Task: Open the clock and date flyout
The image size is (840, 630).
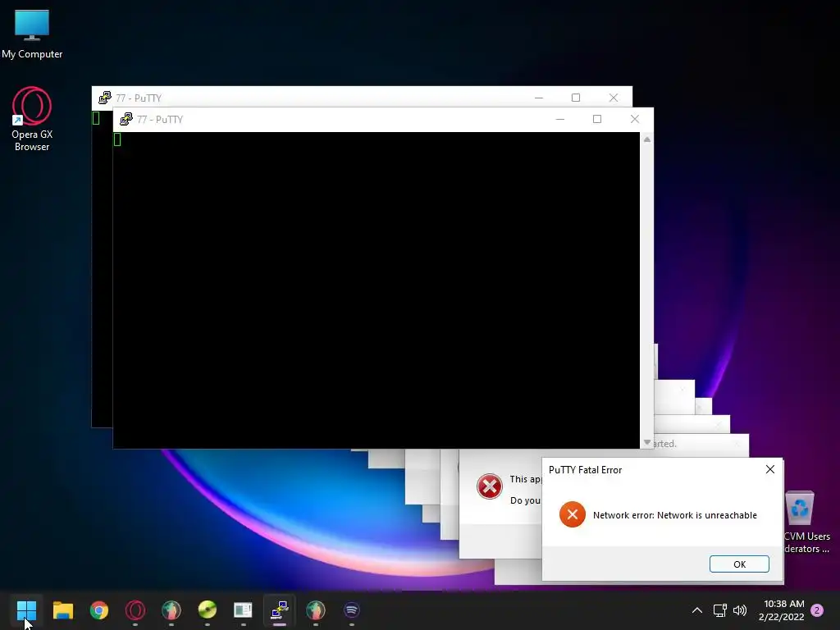Action: 782,610
